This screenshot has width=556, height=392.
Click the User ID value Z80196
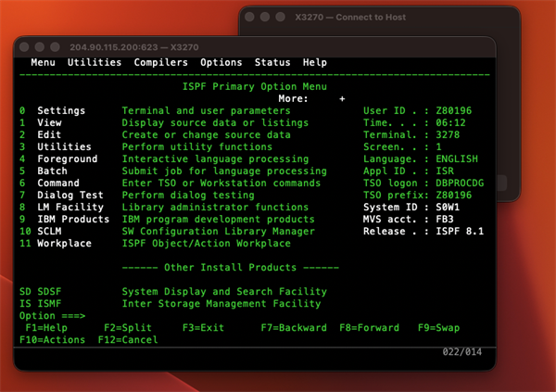tap(453, 110)
